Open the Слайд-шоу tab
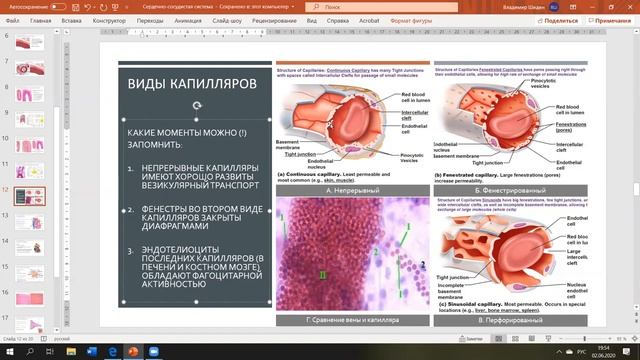 [x=227, y=20]
